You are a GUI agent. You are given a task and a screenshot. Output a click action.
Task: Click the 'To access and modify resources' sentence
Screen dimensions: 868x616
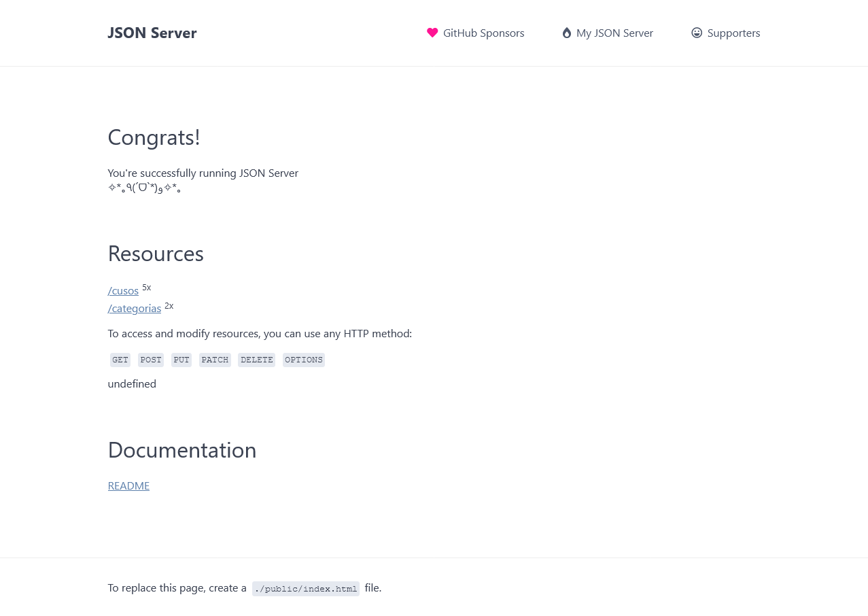(x=260, y=333)
